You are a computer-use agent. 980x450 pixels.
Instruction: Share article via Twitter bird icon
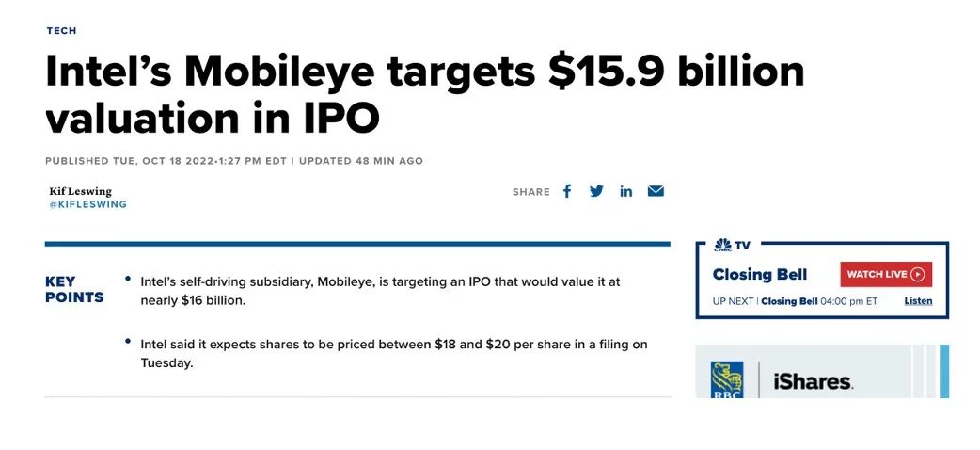tap(596, 191)
